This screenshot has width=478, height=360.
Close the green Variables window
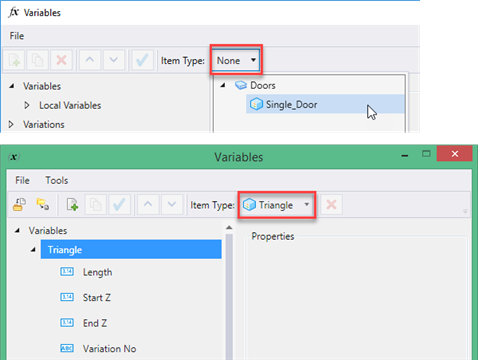pyautogui.click(x=455, y=154)
